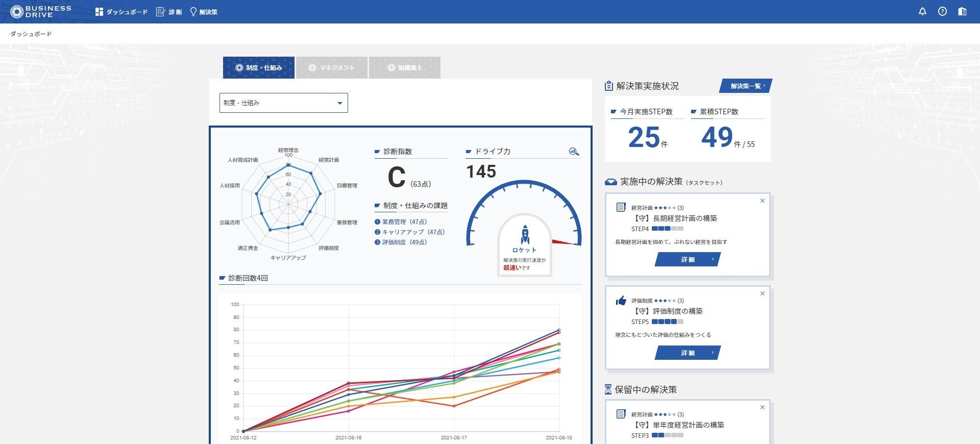980x444 pixels.
Task: Click the rocket icon in gauge
Action: click(x=525, y=235)
